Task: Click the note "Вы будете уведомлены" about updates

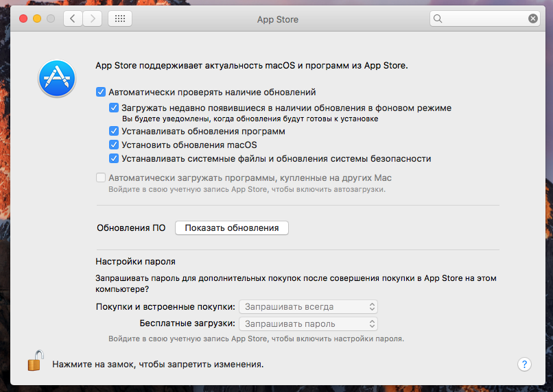Action: pyautogui.click(x=250, y=119)
